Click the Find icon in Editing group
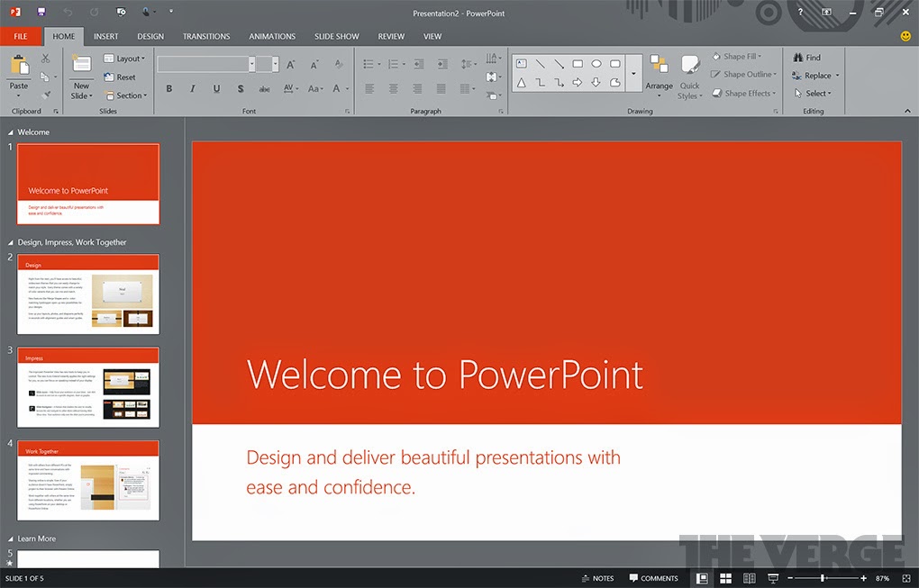919x588 pixels. [808, 56]
